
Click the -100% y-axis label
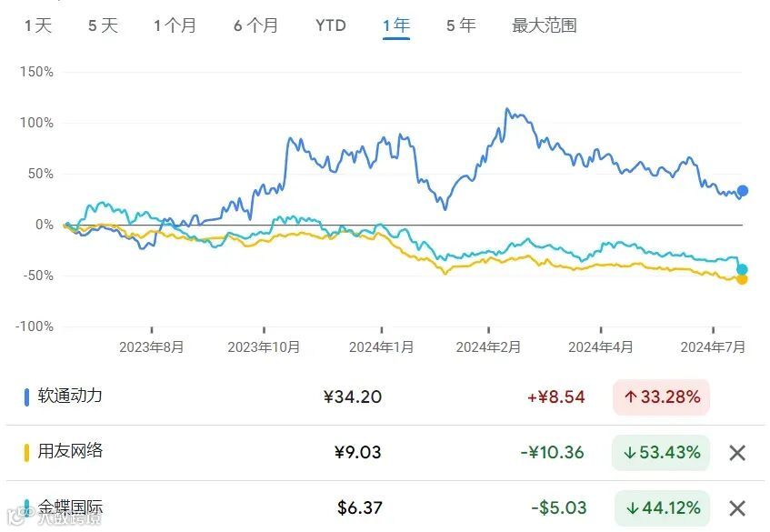pyautogui.click(x=35, y=326)
